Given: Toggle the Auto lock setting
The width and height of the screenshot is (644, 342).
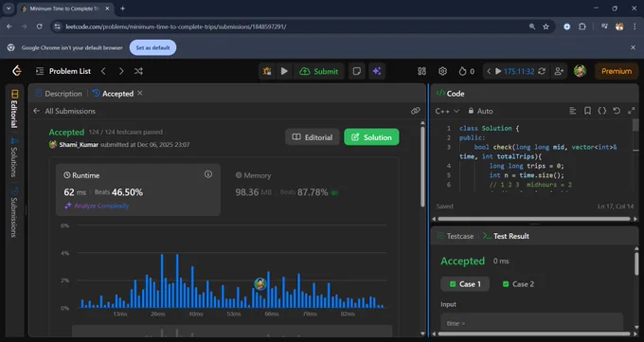Looking at the screenshot, I should 480,111.
